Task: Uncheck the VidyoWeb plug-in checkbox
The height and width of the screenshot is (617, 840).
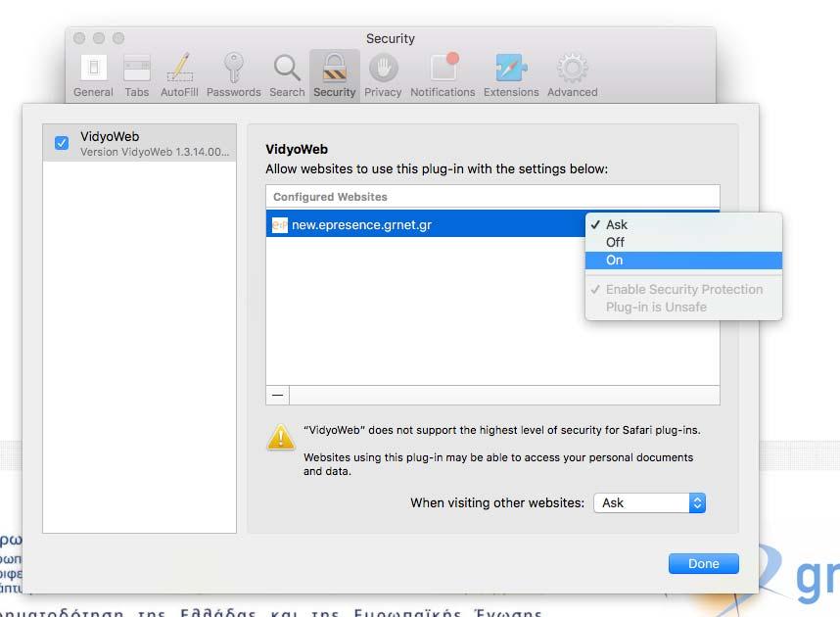Action: click(62, 143)
